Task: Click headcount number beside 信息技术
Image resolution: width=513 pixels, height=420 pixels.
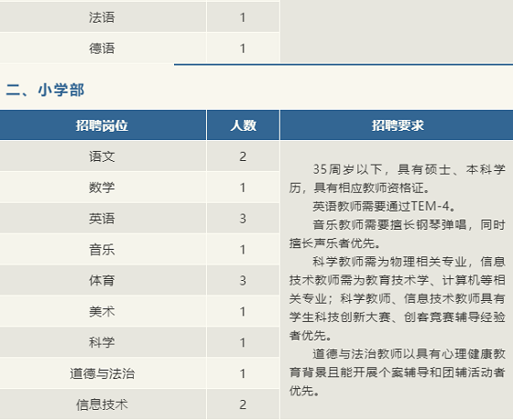Action: (243, 404)
